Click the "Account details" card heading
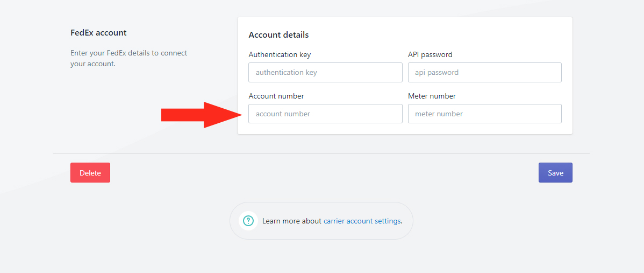The image size is (644, 273). [278, 35]
